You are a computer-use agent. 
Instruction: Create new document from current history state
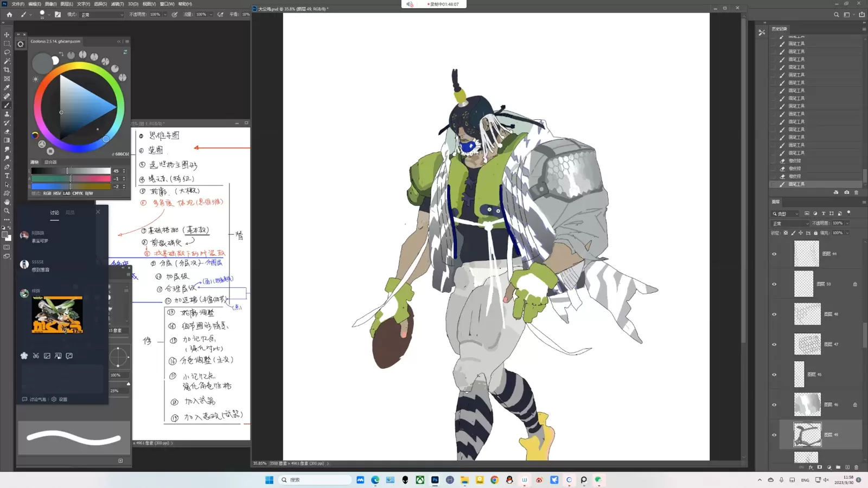click(836, 192)
